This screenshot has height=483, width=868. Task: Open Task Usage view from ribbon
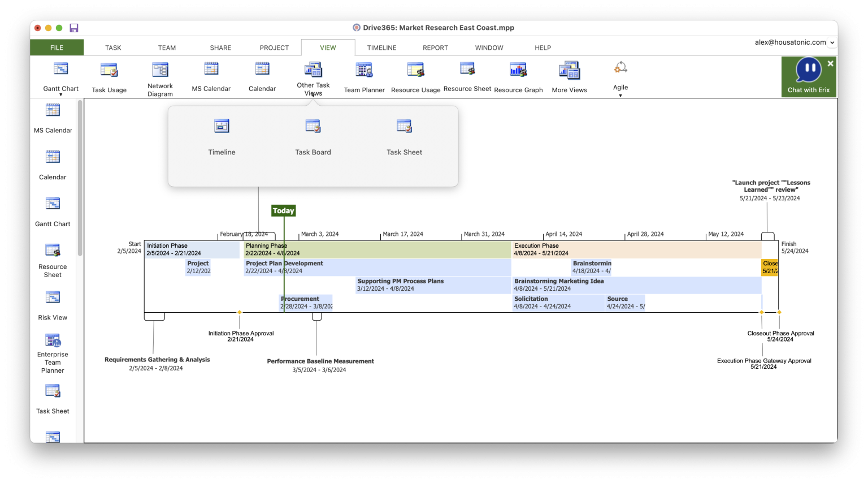pyautogui.click(x=109, y=77)
